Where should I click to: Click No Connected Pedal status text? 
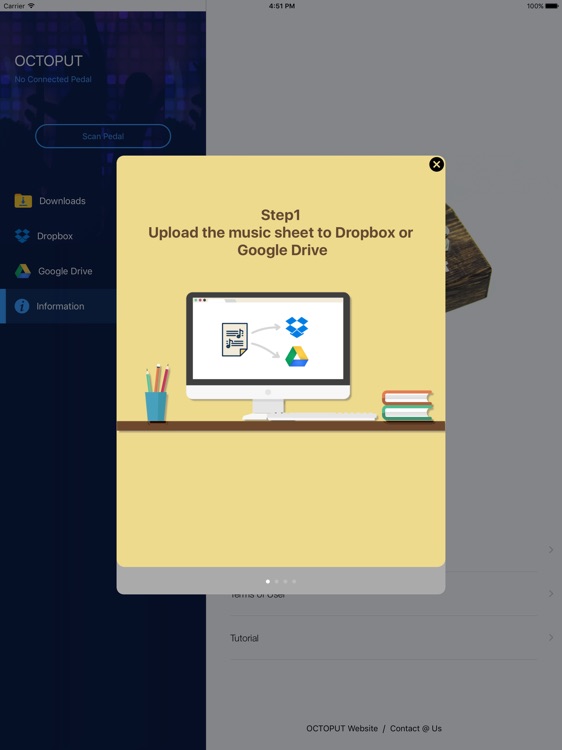pos(53,79)
